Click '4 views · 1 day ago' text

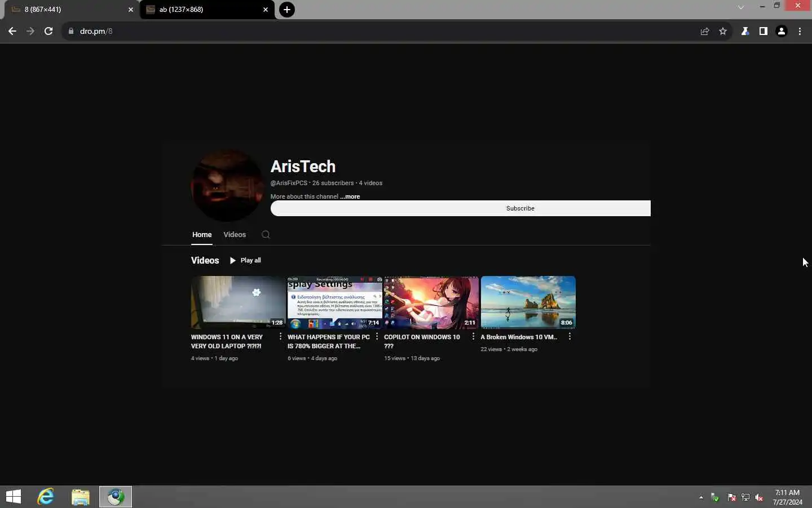(x=214, y=358)
